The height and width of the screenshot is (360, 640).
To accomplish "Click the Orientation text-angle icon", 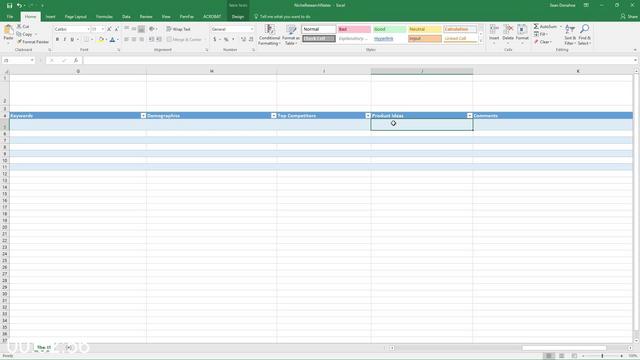I will (x=152, y=29).
